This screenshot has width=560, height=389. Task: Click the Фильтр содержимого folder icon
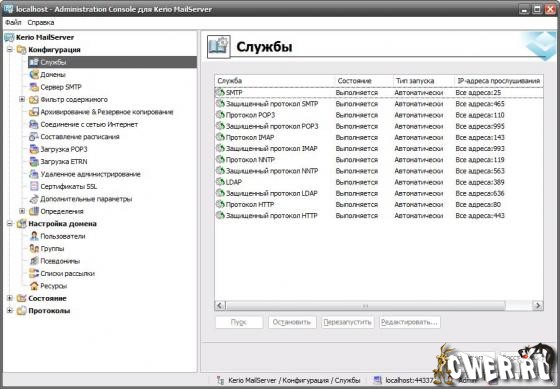click(x=34, y=99)
